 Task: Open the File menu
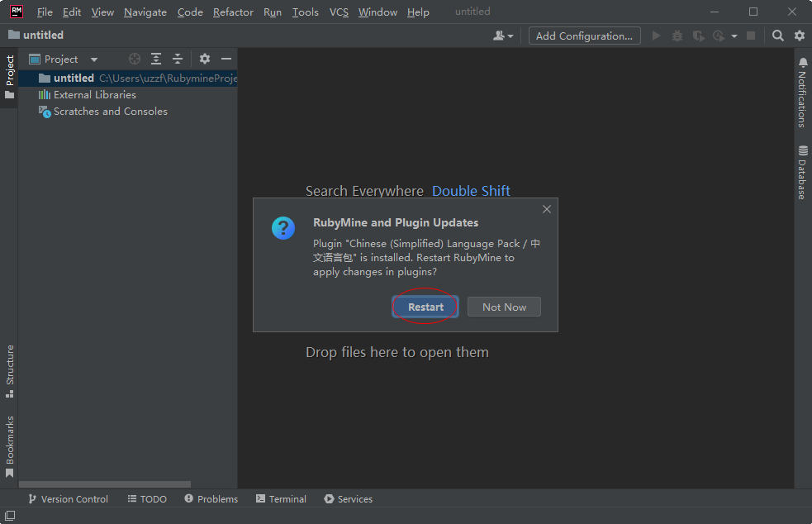click(45, 12)
